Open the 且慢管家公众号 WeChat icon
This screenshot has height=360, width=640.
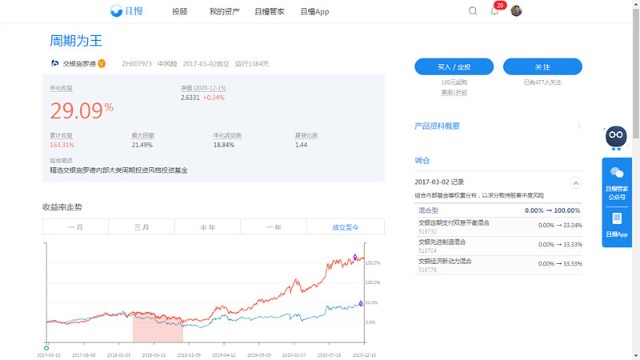click(x=617, y=183)
